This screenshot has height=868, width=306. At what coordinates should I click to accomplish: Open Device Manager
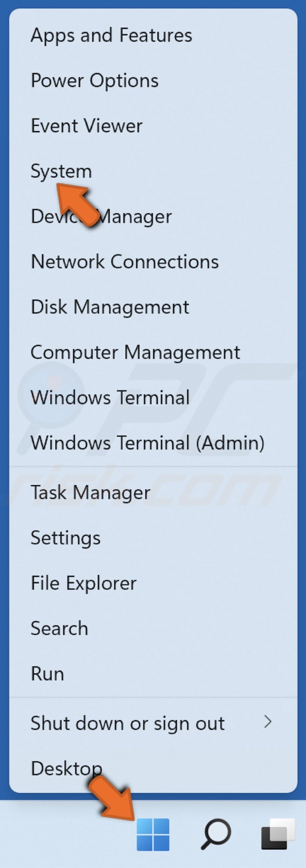click(101, 216)
